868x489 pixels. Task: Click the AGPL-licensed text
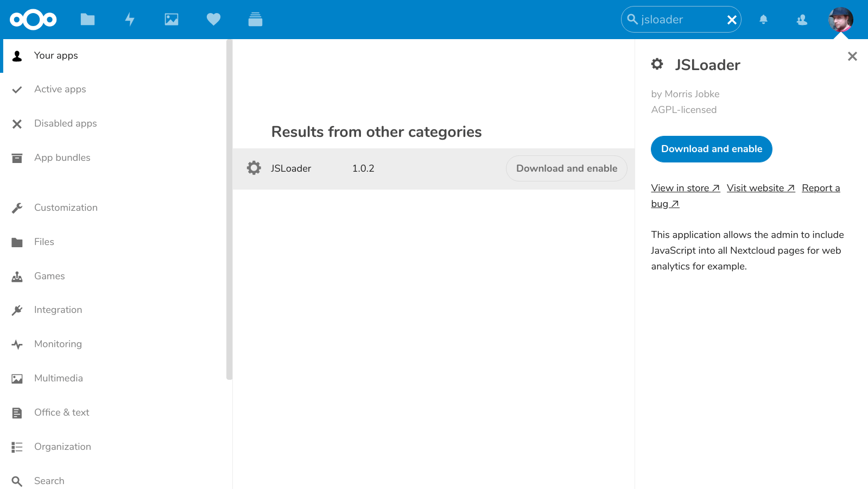click(x=684, y=110)
